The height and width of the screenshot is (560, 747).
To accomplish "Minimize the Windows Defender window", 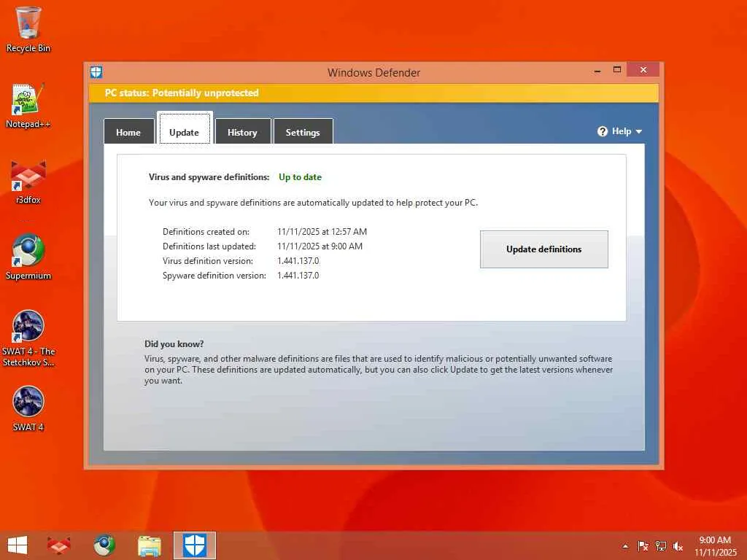I will click(597, 71).
